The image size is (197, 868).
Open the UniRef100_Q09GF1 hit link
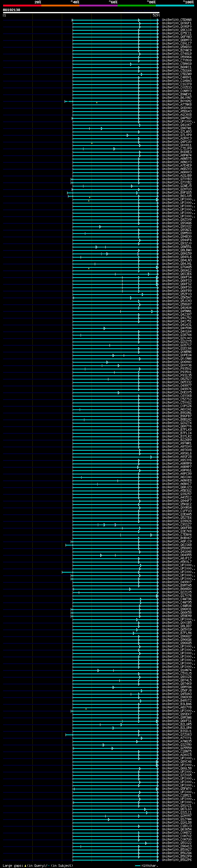[x=176, y=24]
